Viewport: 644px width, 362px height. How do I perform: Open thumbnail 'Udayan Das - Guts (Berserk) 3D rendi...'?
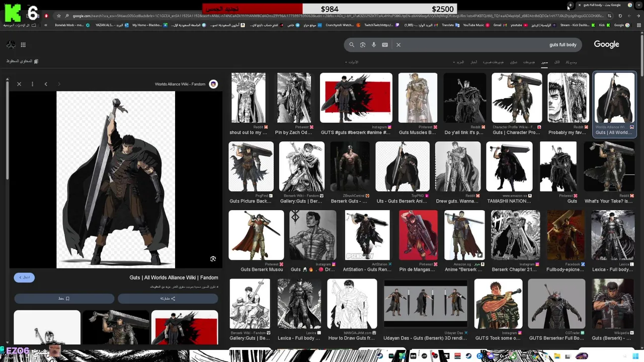coord(425,304)
